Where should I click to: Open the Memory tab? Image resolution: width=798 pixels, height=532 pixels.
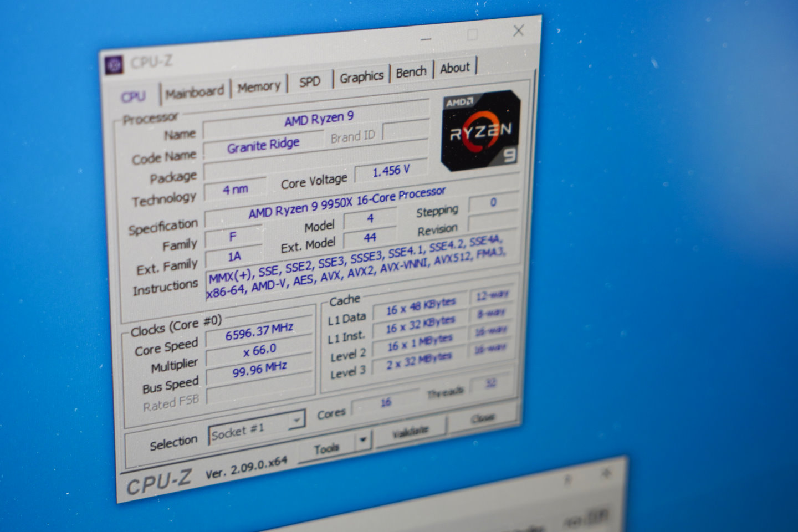(x=259, y=86)
